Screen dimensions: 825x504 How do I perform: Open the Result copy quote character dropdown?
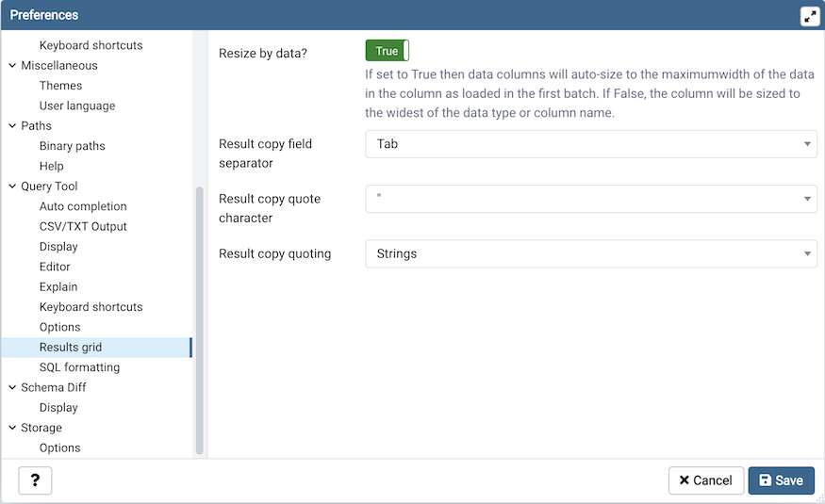591,199
